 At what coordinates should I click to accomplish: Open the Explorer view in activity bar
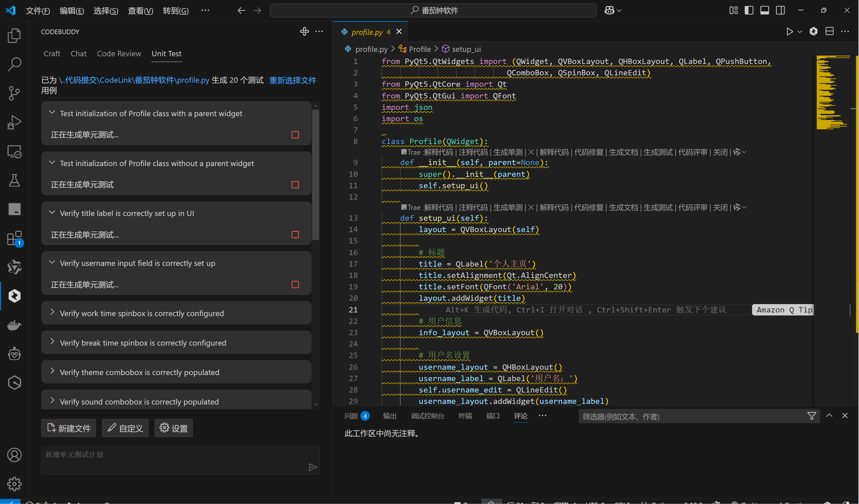point(14,35)
